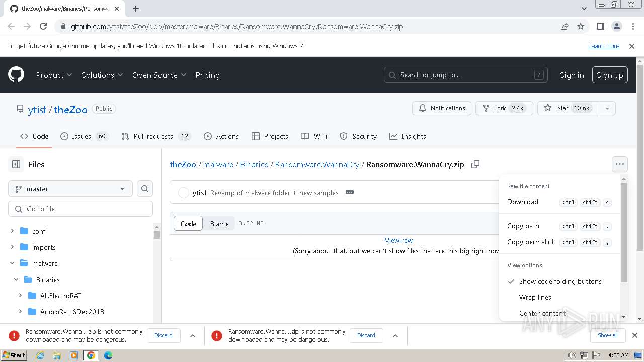Click the volume icon in system tray
This screenshot has width=644, height=362.
click(572, 355)
